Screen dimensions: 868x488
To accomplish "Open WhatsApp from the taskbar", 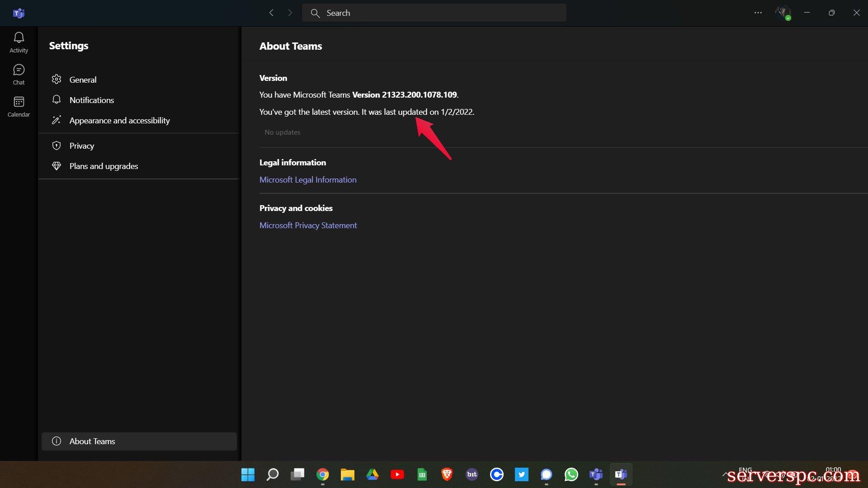I will coord(571,474).
